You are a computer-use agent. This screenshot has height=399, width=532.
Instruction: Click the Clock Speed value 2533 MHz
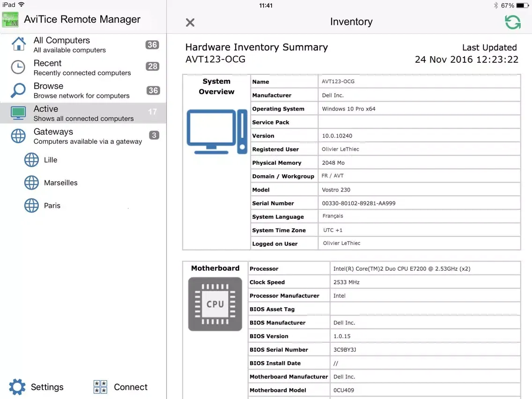tap(347, 282)
